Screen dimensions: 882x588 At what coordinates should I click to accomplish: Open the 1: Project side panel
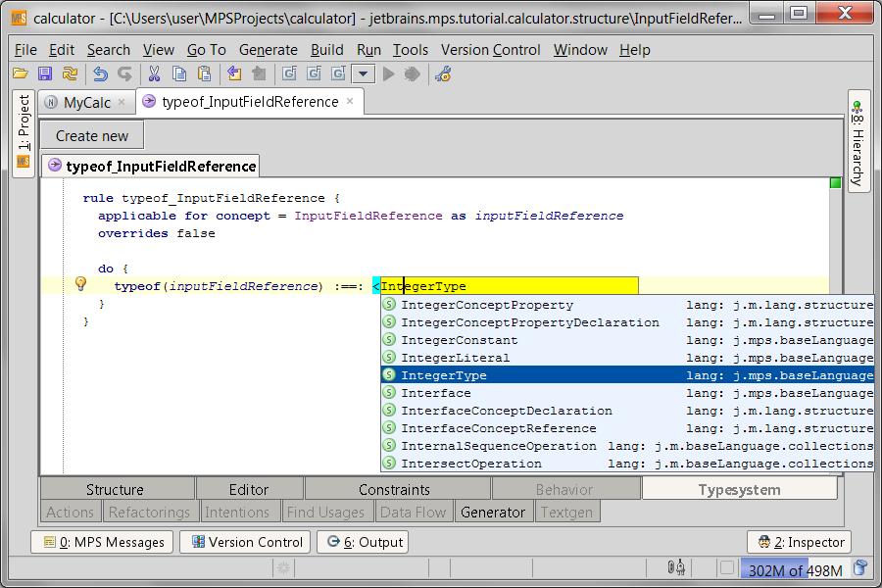[x=24, y=133]
